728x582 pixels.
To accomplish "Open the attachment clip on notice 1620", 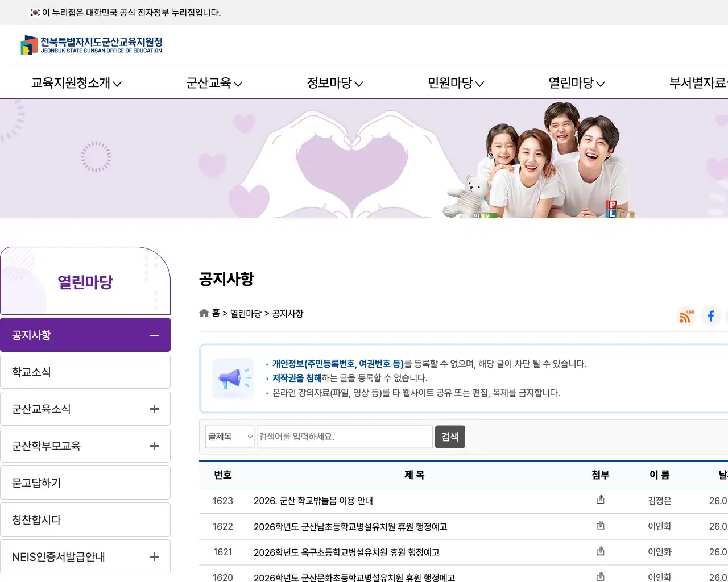I will [600, 576].
